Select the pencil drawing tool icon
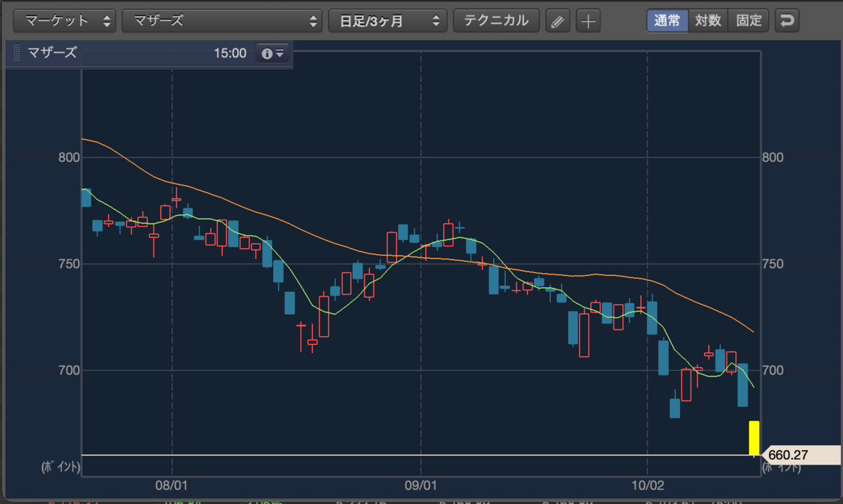Image resolution: width=843 pixels, height=504 pixels. tap(558, 21)
